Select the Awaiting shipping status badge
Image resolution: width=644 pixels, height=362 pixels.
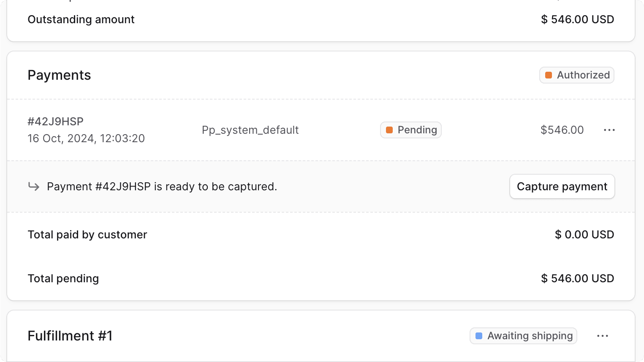[523, 336]
